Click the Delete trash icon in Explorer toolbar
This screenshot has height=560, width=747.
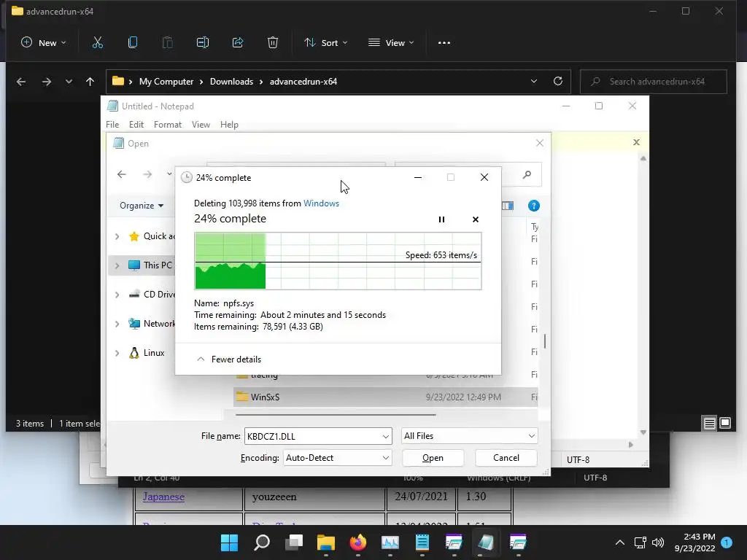(x=273, y=43)
